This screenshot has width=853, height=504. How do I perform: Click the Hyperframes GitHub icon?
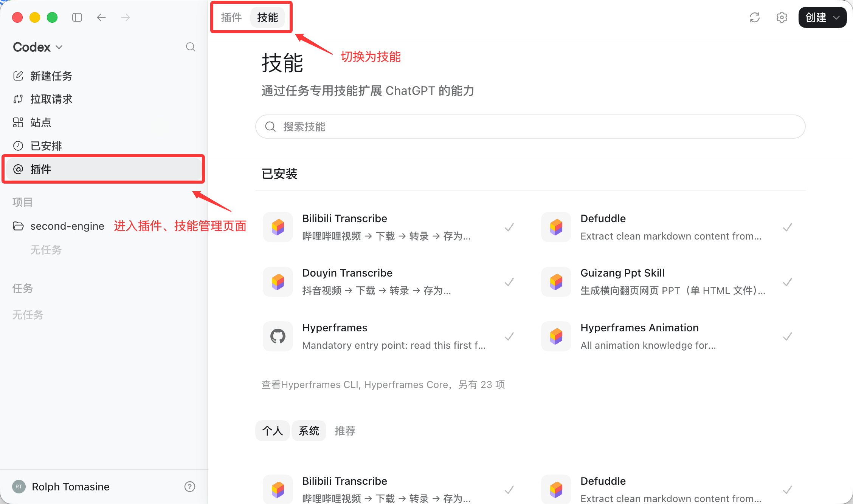(278, 336)
